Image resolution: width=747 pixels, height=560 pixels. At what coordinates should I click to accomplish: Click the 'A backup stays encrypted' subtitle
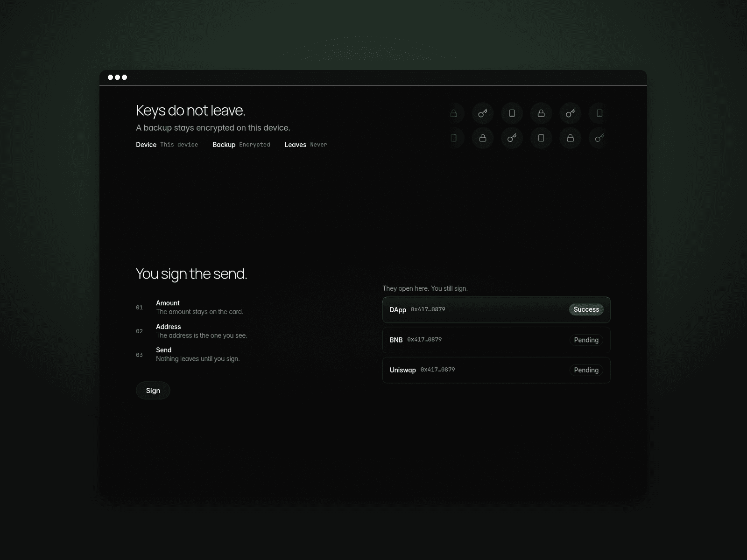(213, 128)
